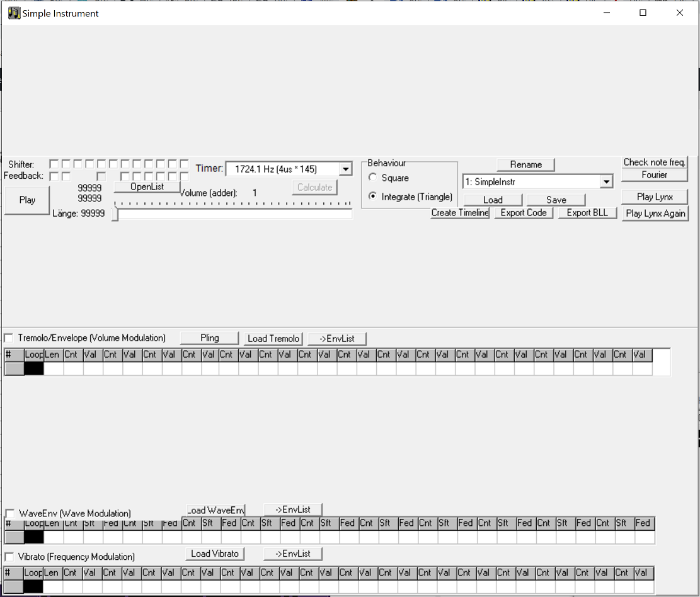Click the Play Lynx Again button
This screenshot has height=597, width=700.
click(655, 213)
